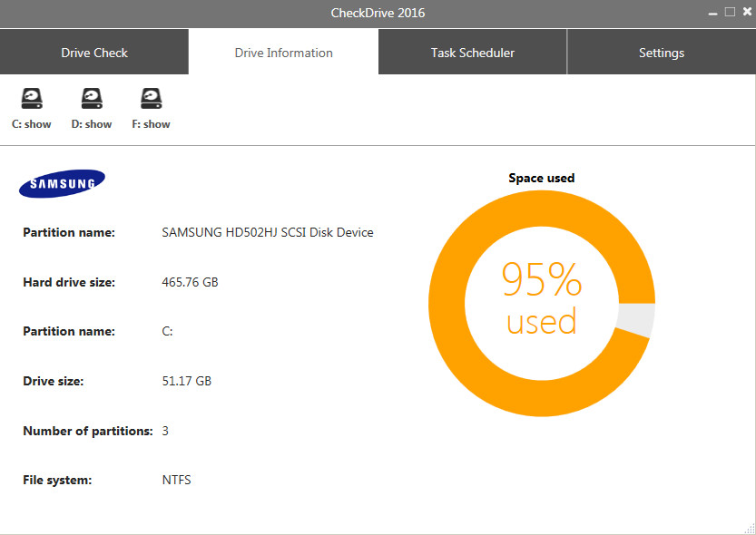Image resolution: width=756 pixels, height=535 pixels.
Task: Click the 'Hard drive size:' label
Action: click(x=69, y=282)
